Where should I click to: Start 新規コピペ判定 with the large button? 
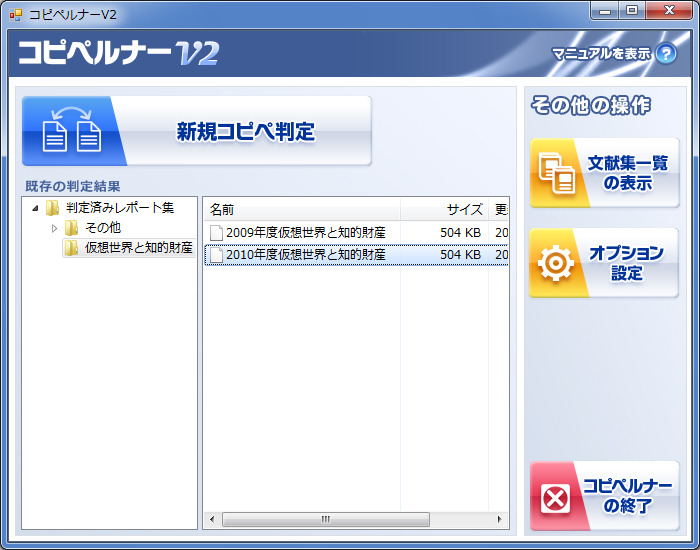click(x=197, y=131)
